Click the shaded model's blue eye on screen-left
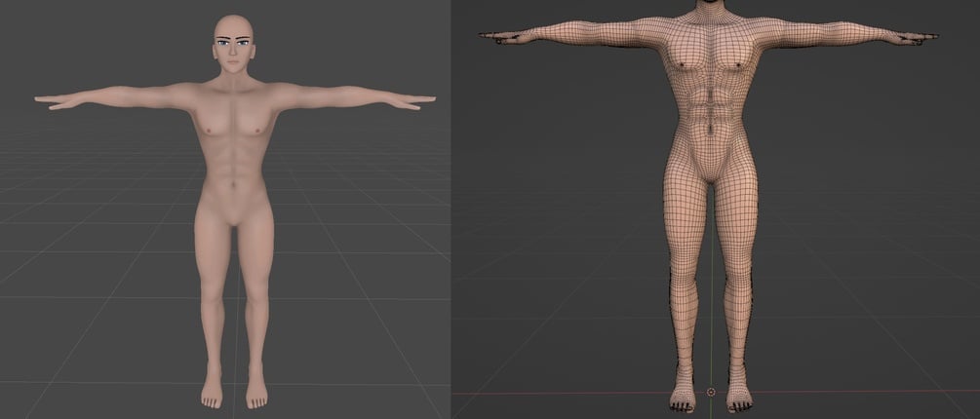Image resolution: width=980 pixels, height=419 pixels. click(x=223, y=43)
